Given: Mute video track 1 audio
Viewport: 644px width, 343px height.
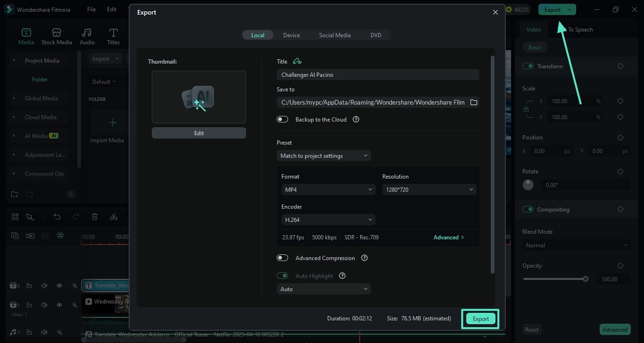Looking at the screenshot, I should click(44, 305).
